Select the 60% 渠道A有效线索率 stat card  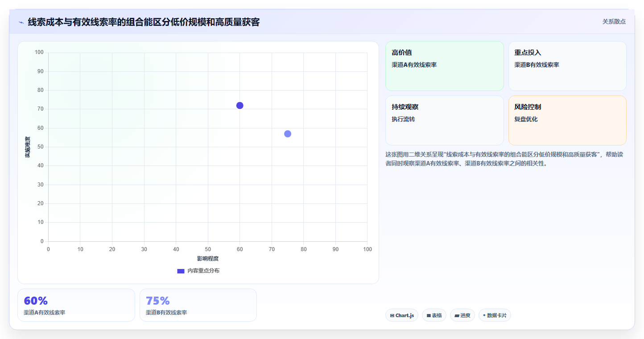(76, 305)
